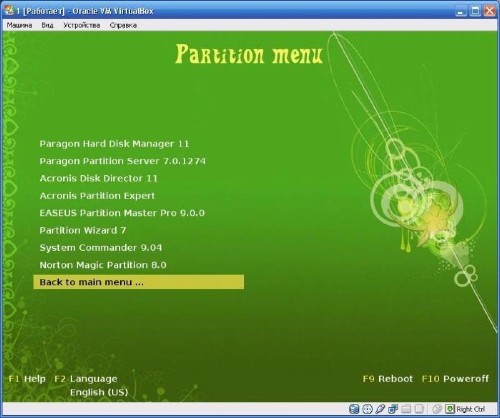Screen dimensions: 500x418
Task: Click the video capture status icon
Action: coord(419,409)
